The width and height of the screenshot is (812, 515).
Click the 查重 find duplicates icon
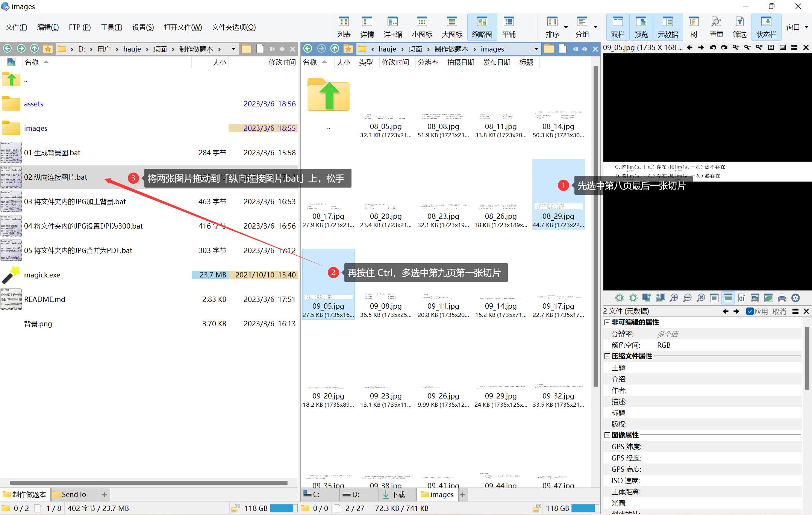coord(716,27)
